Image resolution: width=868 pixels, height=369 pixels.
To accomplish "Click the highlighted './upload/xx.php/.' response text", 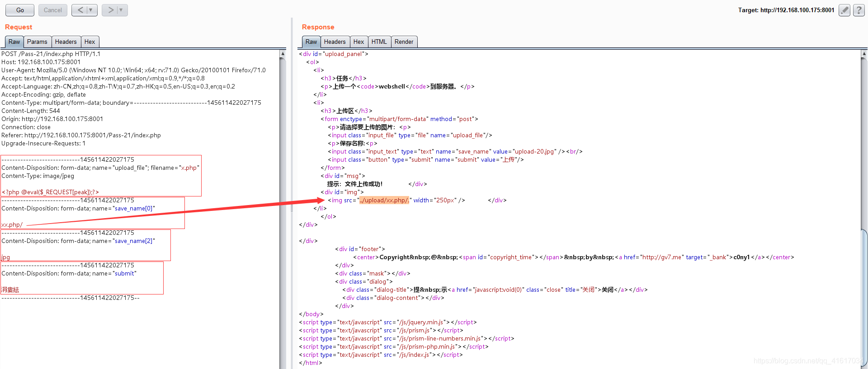I will point(384,200).
